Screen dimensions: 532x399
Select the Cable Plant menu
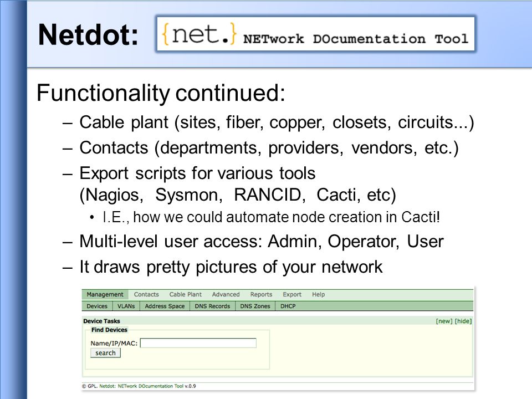point(185,294)
